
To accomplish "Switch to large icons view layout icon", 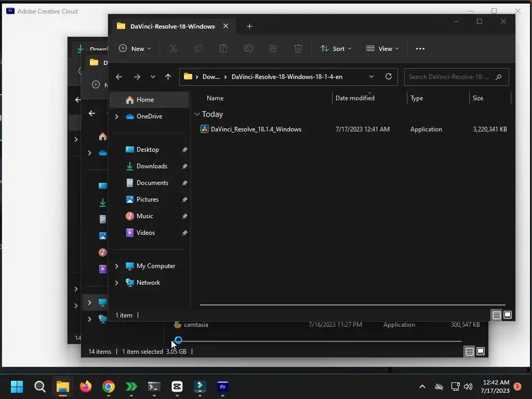I will (x=508, y=315).
